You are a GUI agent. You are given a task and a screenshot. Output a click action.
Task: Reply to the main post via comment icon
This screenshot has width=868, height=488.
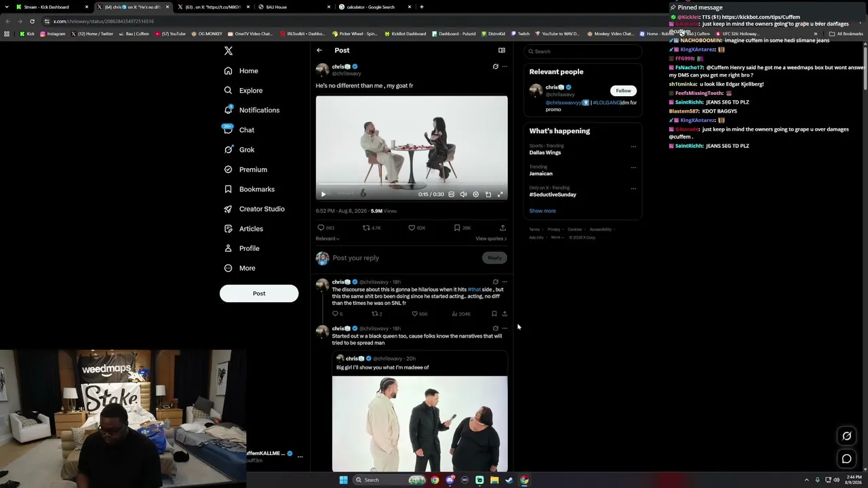click(x=321, y=228)
